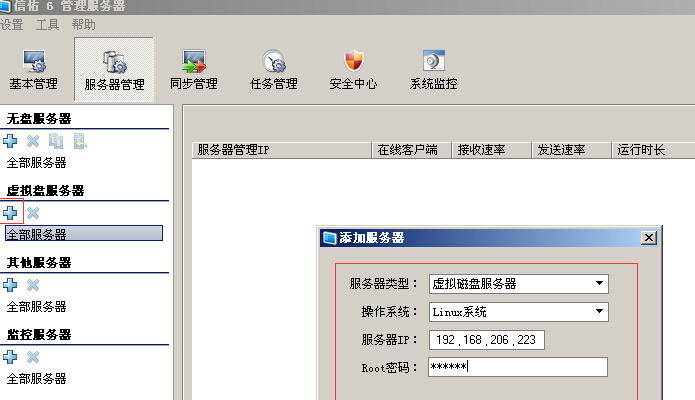Select 全部服务器 under 监控服务器
The image size is (695, 400).
pyautogui.click(x=36, y=378)
